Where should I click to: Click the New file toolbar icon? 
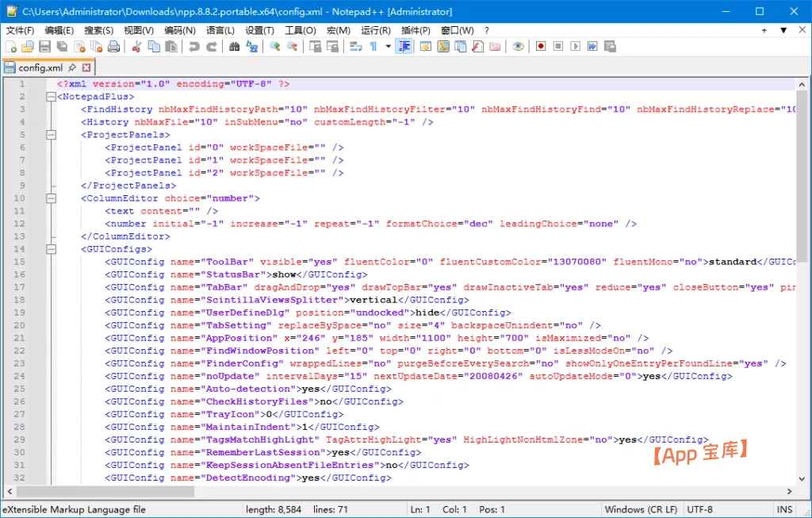11,47
